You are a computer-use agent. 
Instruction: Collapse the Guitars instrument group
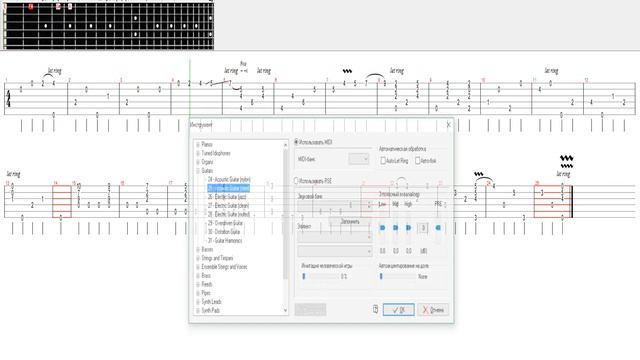(198, 171)
